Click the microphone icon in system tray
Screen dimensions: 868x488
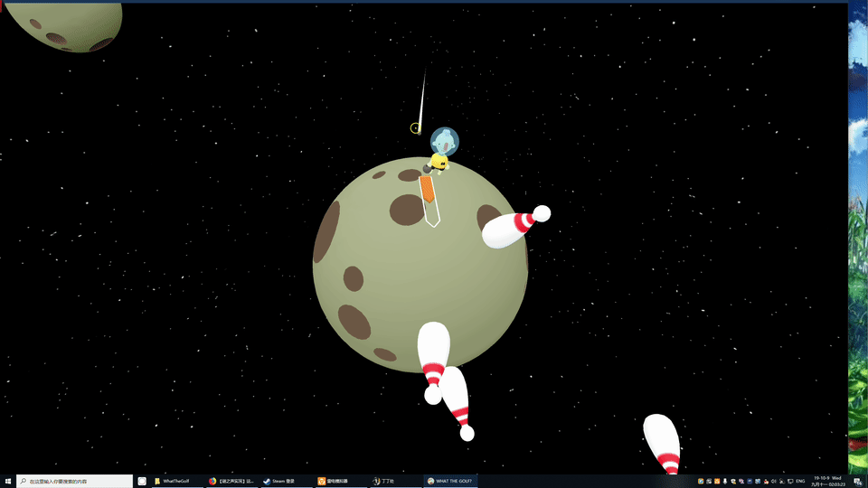click(724, 482)
